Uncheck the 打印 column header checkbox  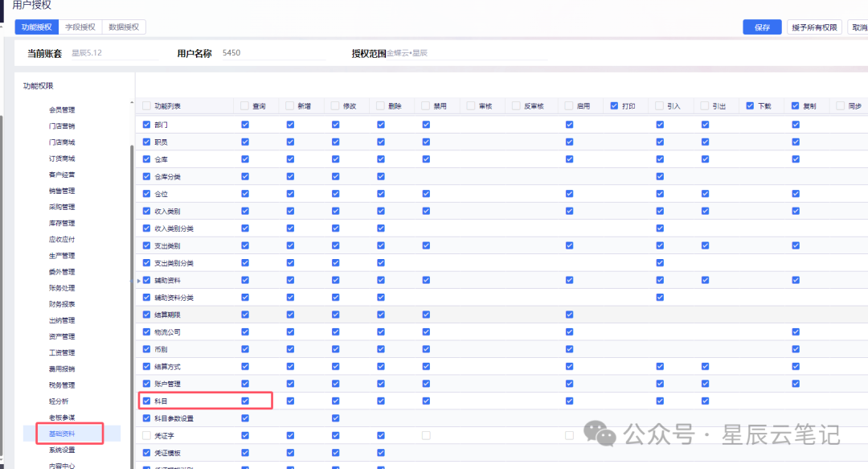point(615,106)
